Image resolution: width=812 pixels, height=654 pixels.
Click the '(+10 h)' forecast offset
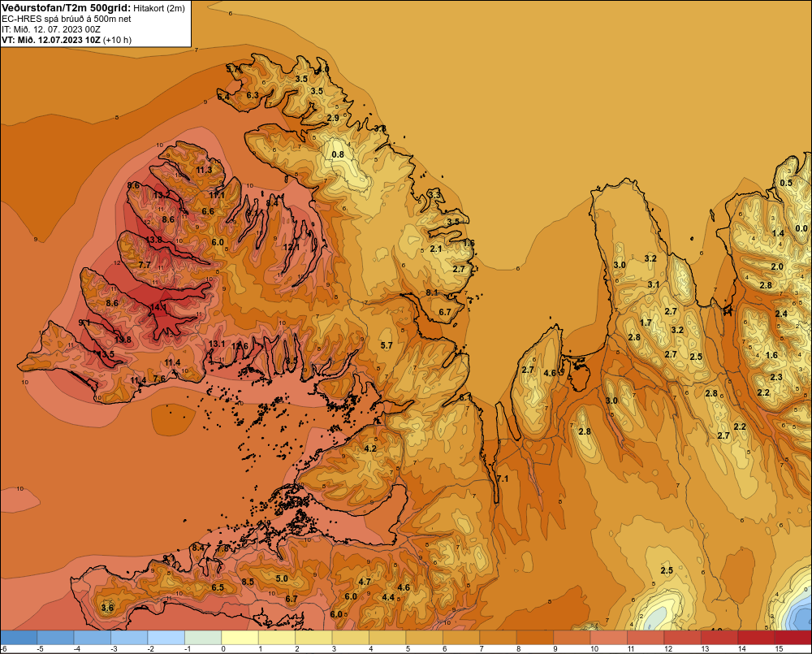point(118,40)
